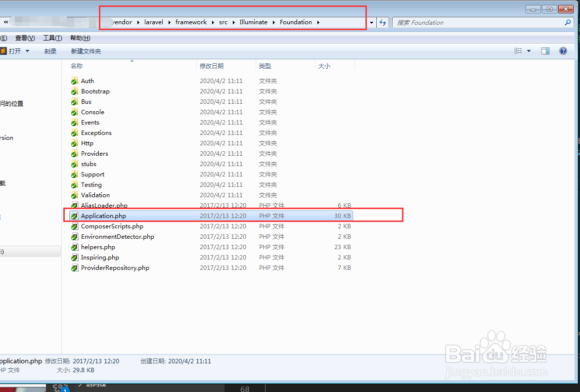This screenshot has height=392, width=580.
Task: Click the search magnifier icon
Action: 568,23
